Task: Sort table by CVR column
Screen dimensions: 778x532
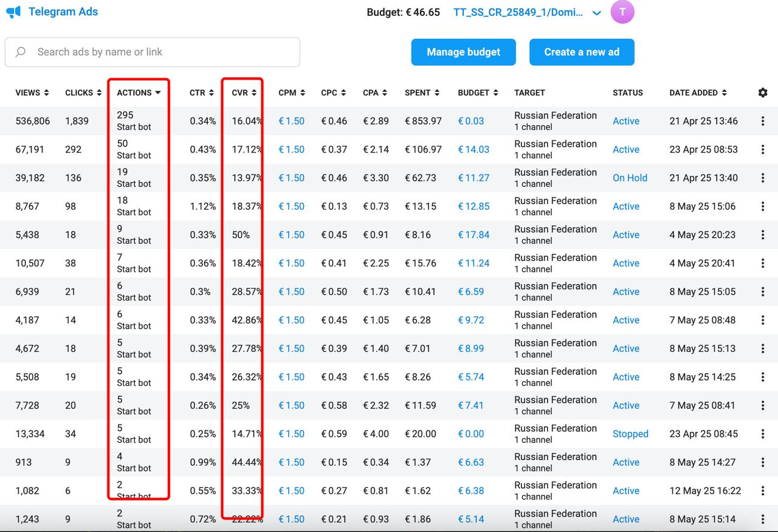Action: pyautogui.click(x=244, y=93)
